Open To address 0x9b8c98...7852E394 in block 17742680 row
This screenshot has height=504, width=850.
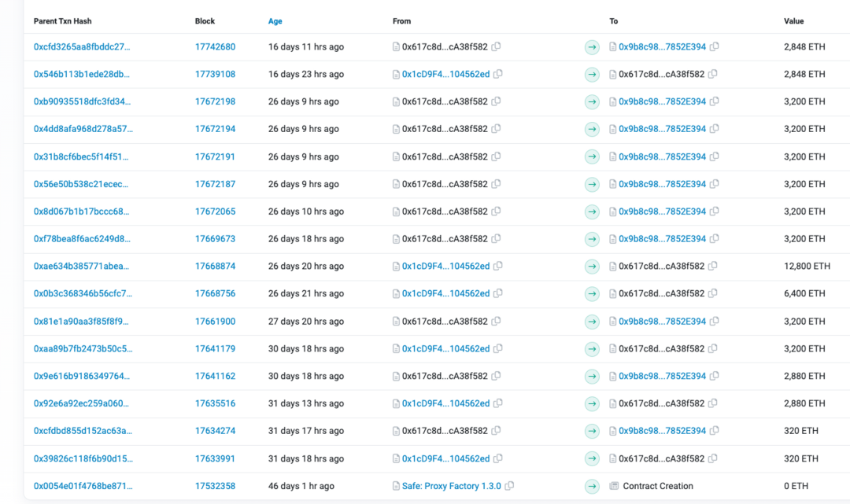point(663,46)
